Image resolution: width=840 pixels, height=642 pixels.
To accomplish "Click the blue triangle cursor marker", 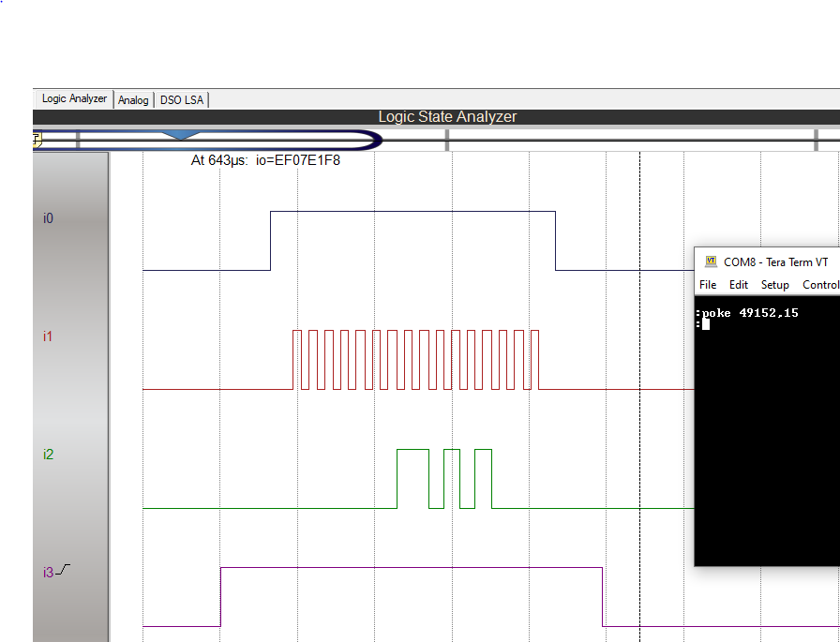I will [x=180, y=136].
